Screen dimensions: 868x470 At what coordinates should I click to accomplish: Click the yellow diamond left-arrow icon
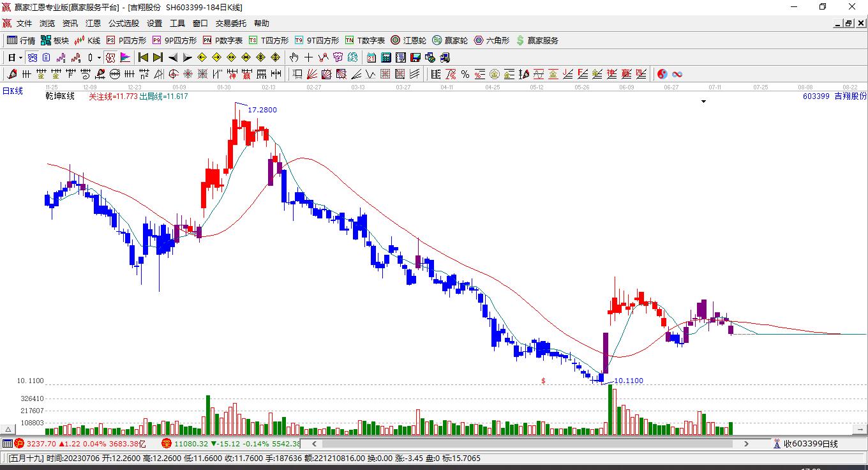(202, 57)
